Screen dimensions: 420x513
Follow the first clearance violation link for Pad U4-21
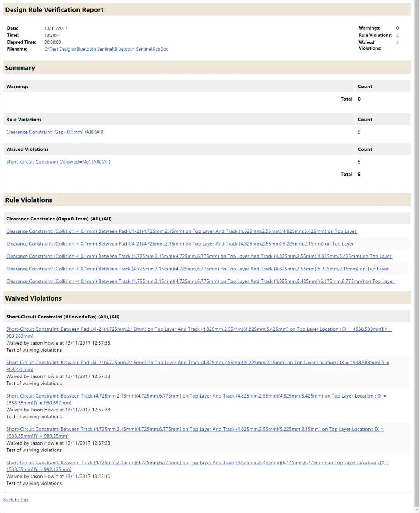coord(181,231)
